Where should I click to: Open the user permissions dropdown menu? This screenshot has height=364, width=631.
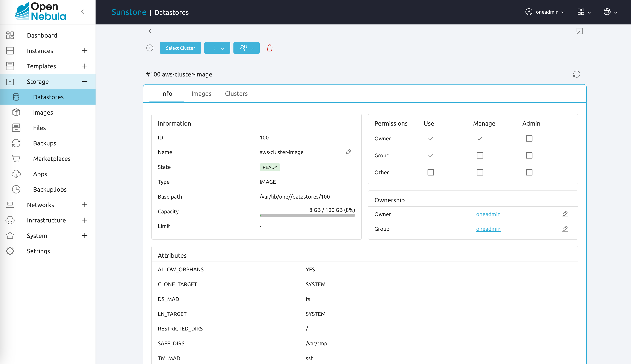coord(246,48)
